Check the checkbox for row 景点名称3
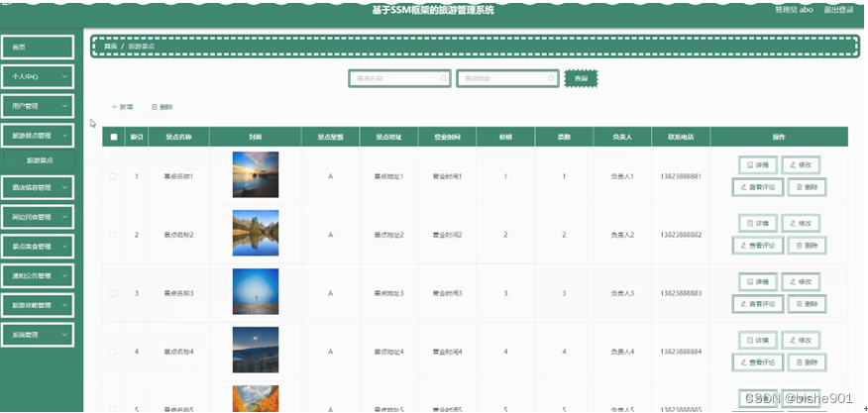Image resolution: width=868 pixels, height=413 pixels. [x=113, y=293]
